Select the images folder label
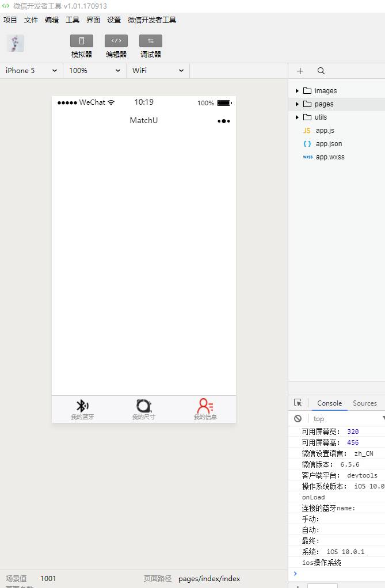 [325, 91]
